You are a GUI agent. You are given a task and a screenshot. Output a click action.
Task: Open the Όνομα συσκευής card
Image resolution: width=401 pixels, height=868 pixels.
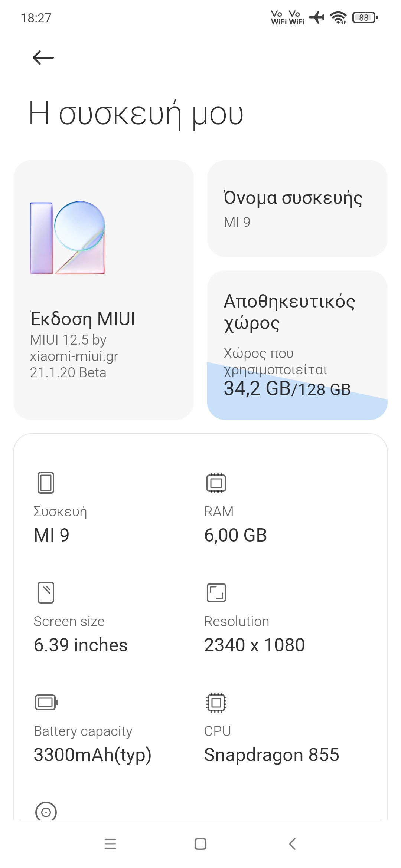297,208
